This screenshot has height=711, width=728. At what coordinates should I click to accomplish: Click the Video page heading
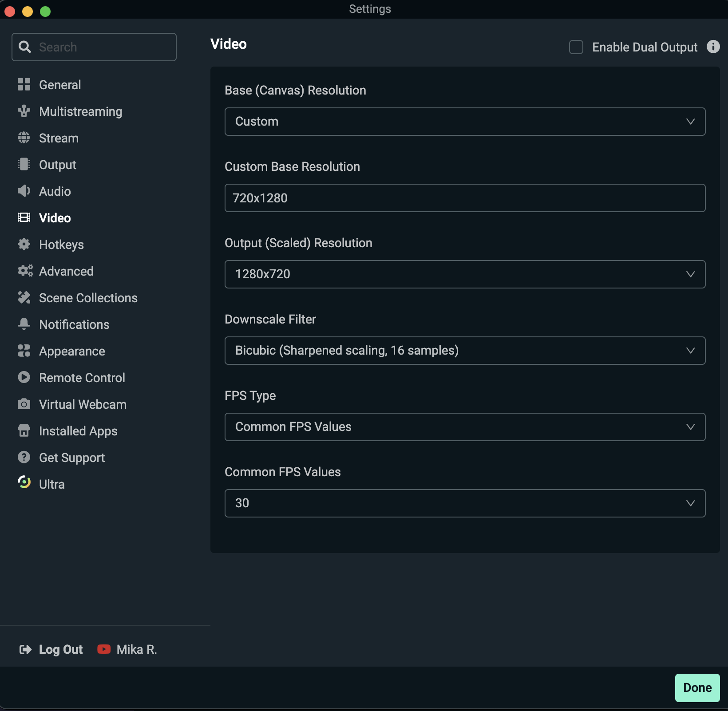tap(229, 44)
